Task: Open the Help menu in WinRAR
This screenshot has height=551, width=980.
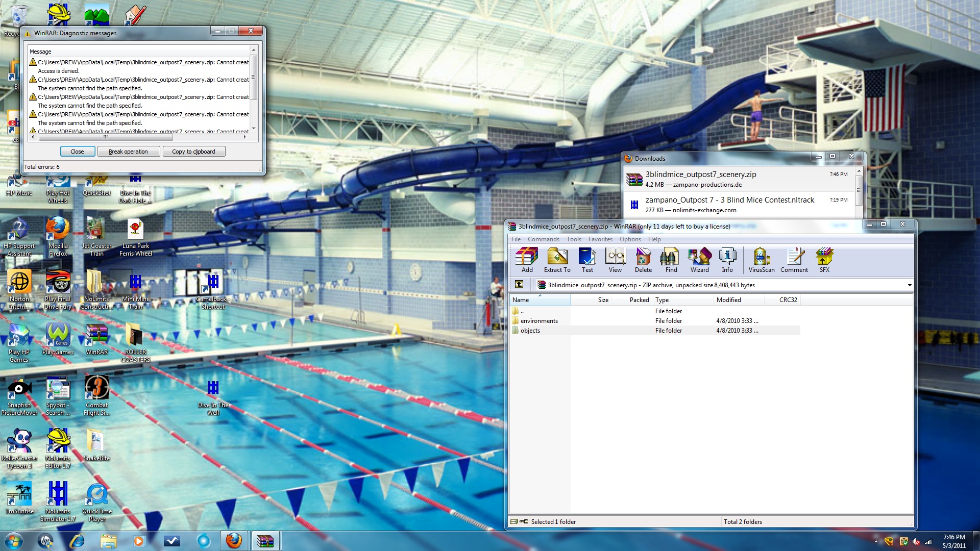Action: [x=654, y=239]
